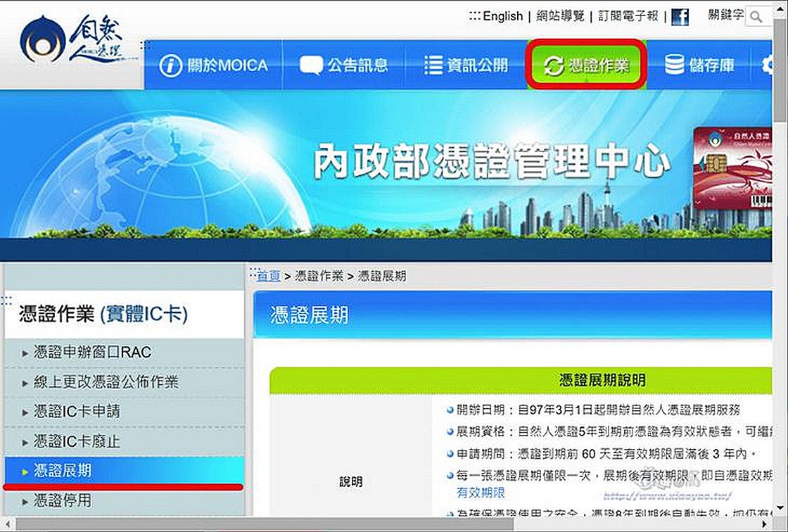
Task: Click the database icon for 儲存庫
Action: point(674,65)
